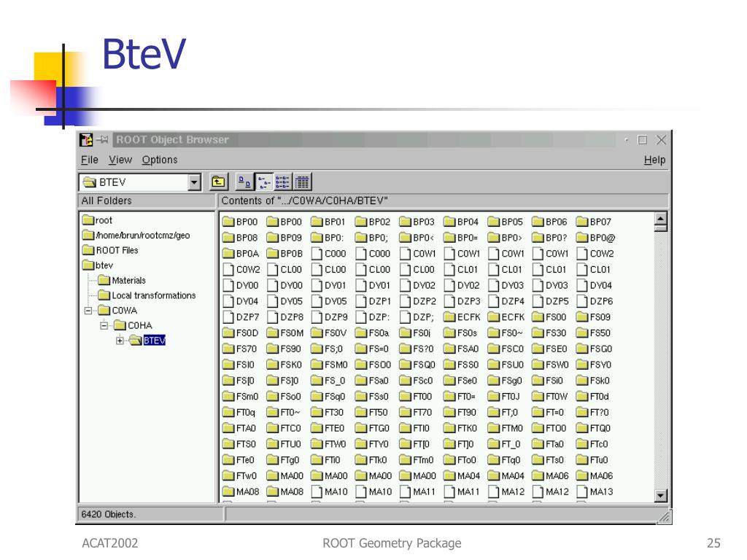Select the FS70 folder icon
Image resolution: width=747 pixels, height=560 pixels.
[x=228, y=349]
